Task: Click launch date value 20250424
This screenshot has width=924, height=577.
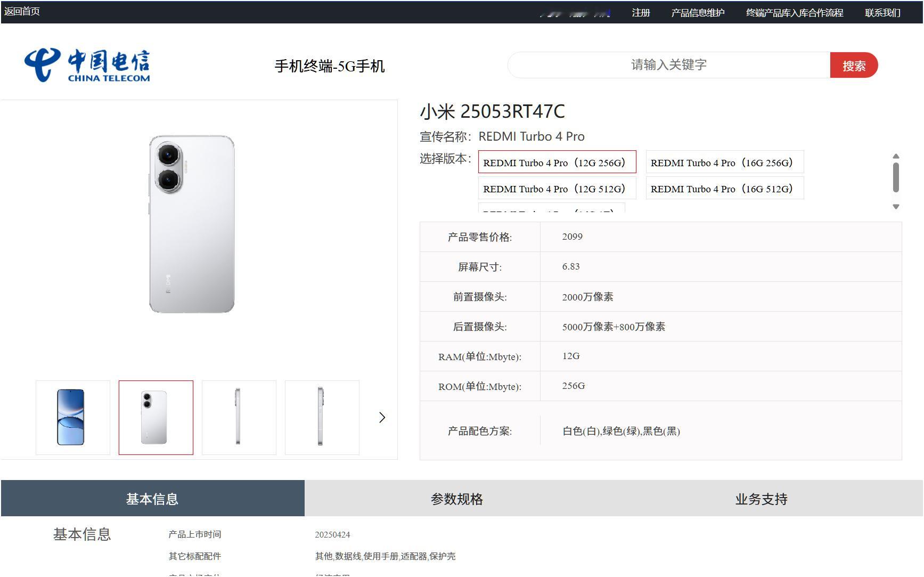Action: point(332,534)
